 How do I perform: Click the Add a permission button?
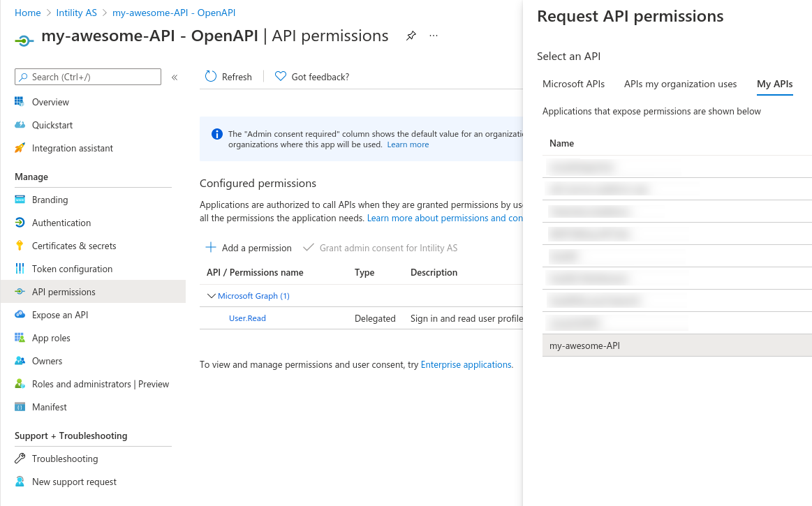point(249,248)
